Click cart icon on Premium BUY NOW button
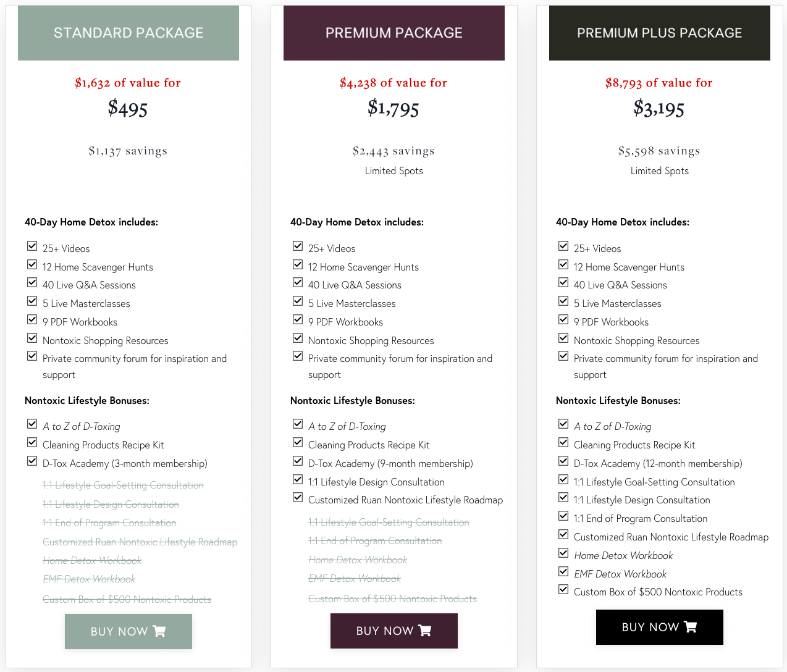787x672 pixels. click(425, 631)
